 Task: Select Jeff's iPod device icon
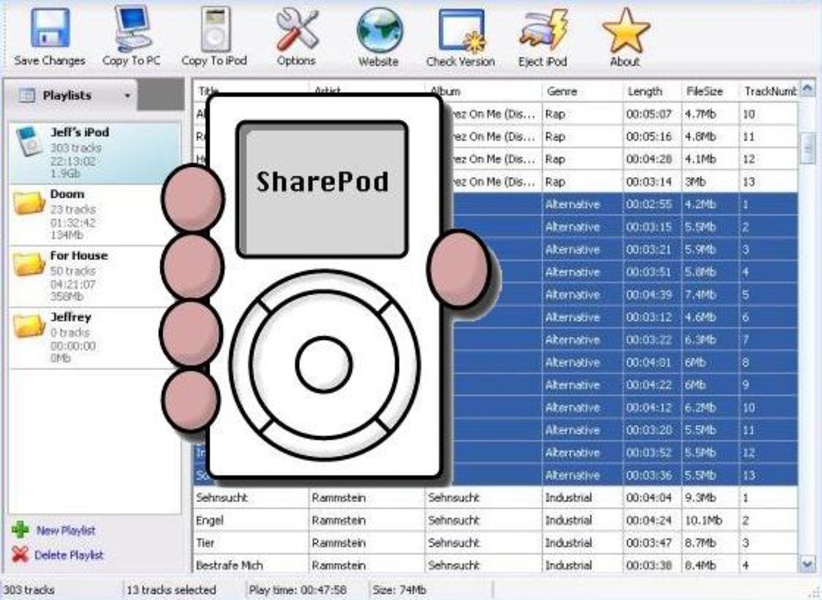coord(28,141)
